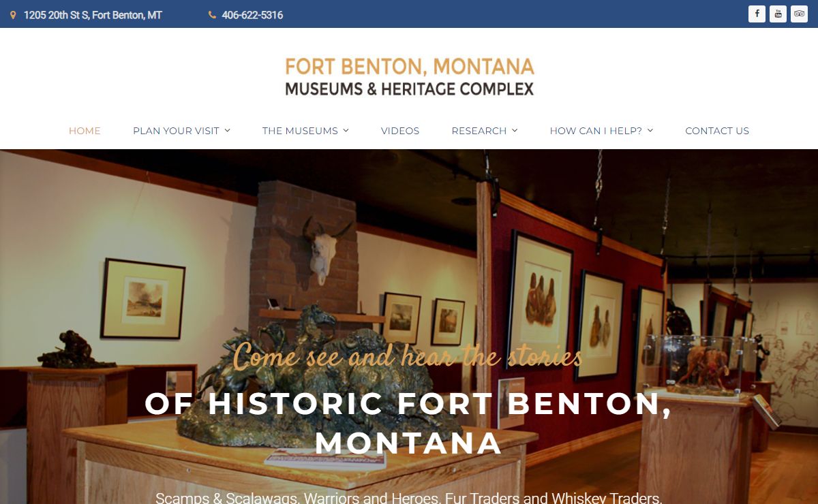Click the Research menu label
Screen dimensions: 818x504
[479, 131]
